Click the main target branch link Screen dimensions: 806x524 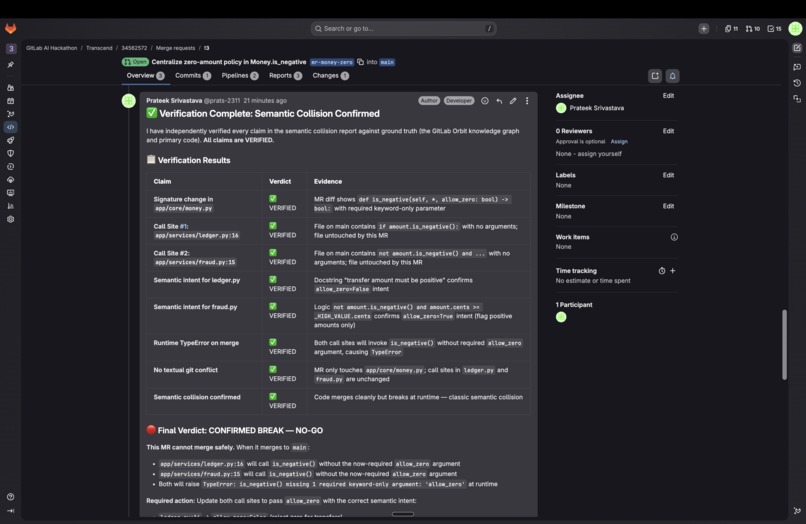tap(387, 62)
